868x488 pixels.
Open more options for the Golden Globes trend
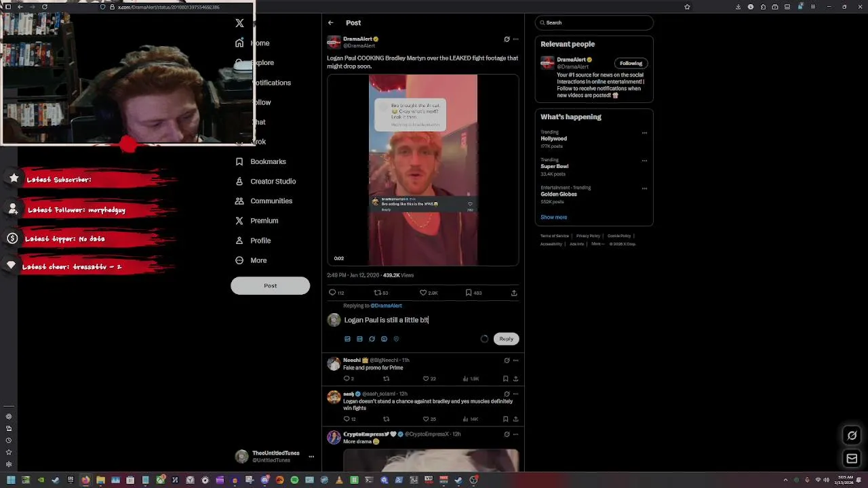pos(644,188)
